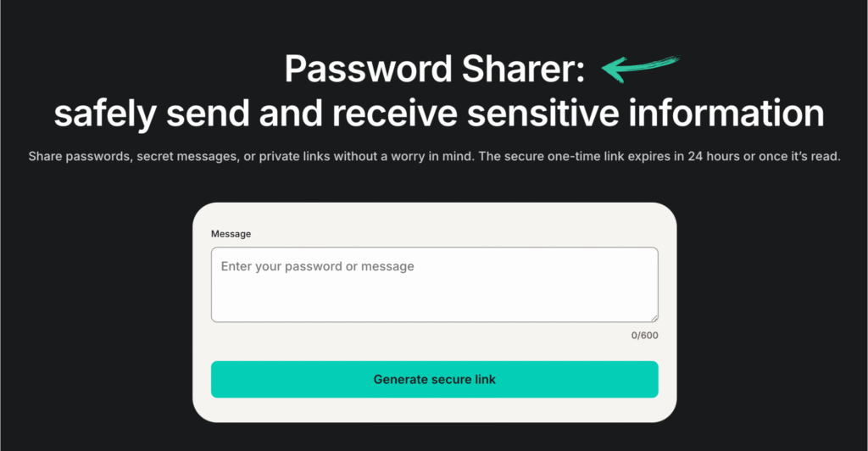Click the "Message" field label
The width and height of the screenshot is (868, 451).
(x=231, y=234)
